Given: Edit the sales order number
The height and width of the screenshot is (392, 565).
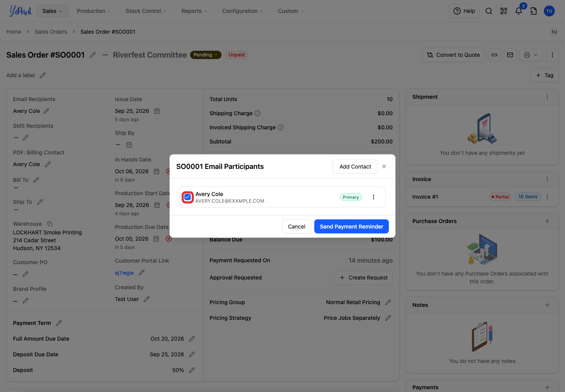Looking at the screenshot, I should point(93,55).
